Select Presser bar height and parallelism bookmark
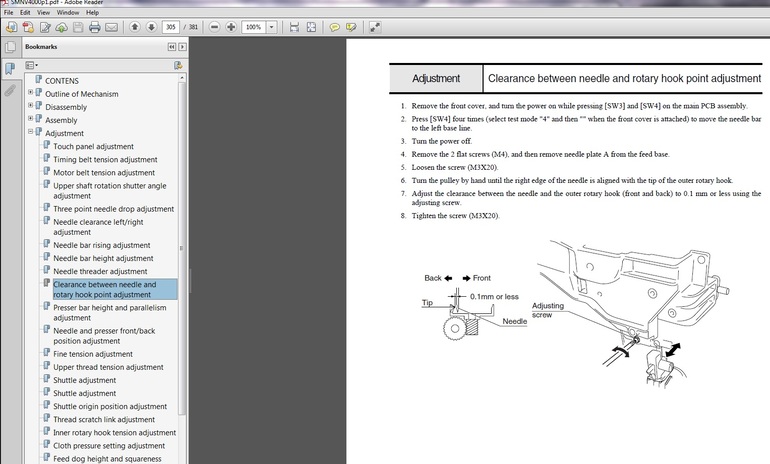This screenshot has width=770, height=464. coord(110,313)
